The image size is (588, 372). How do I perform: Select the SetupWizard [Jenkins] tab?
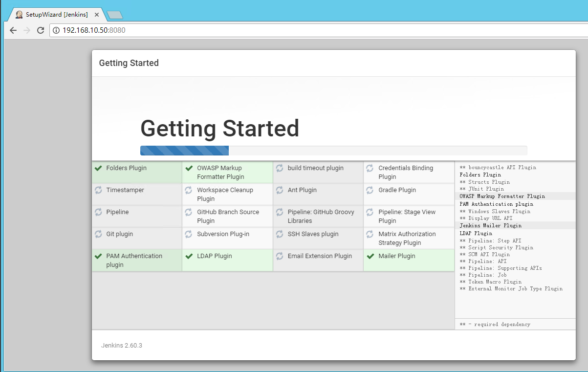[57, 15]
